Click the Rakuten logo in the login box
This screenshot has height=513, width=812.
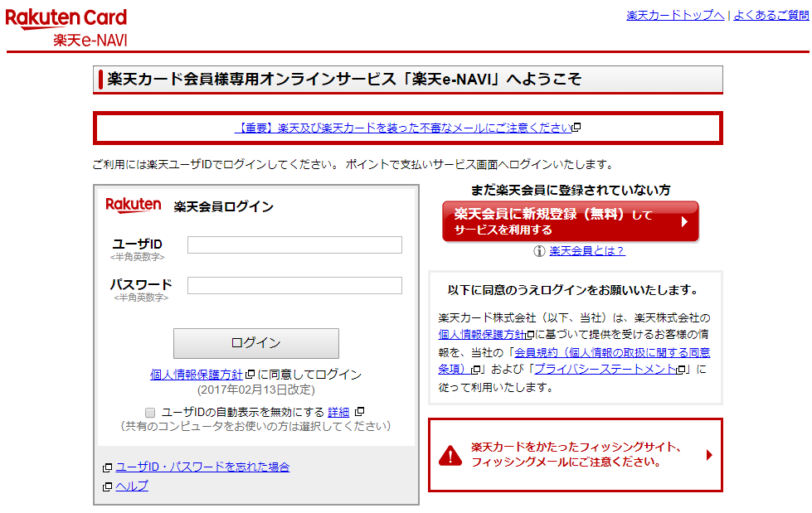coord(133,206)
